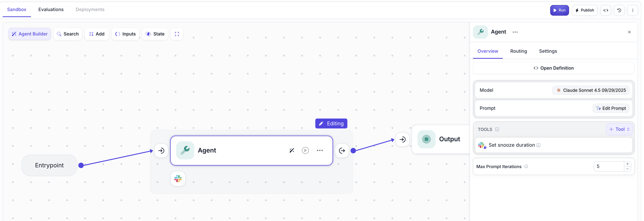Image resolution: width=644 pixels, height=221 pixels.
Task: Toggle the Agent Builder mode
Action: click(30, 34)
